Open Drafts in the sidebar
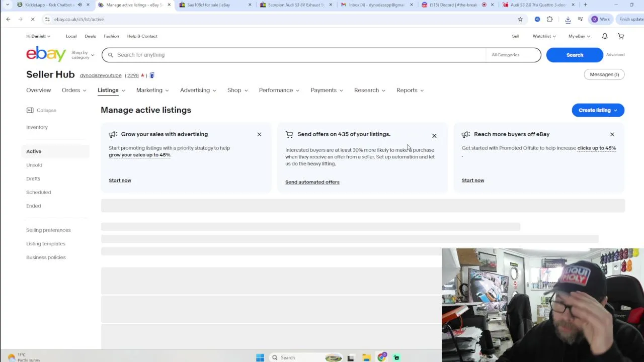 point(33,178)
